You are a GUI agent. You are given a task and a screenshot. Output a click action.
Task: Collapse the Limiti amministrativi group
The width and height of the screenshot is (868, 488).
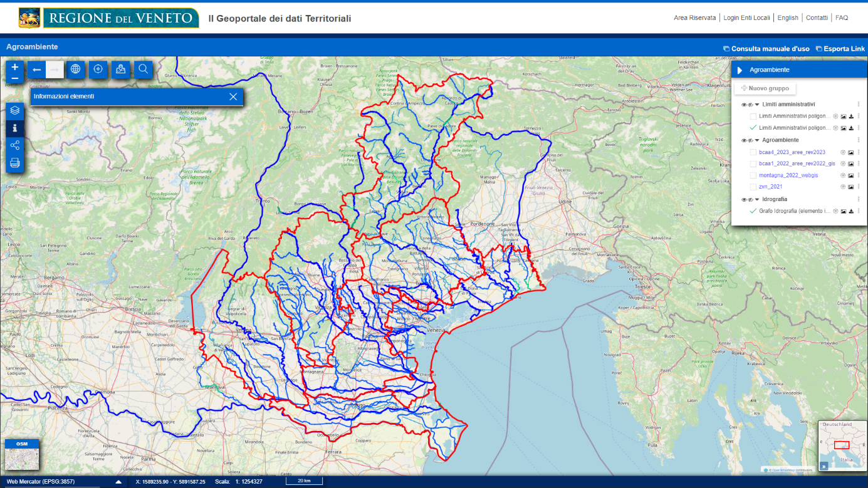756,105
